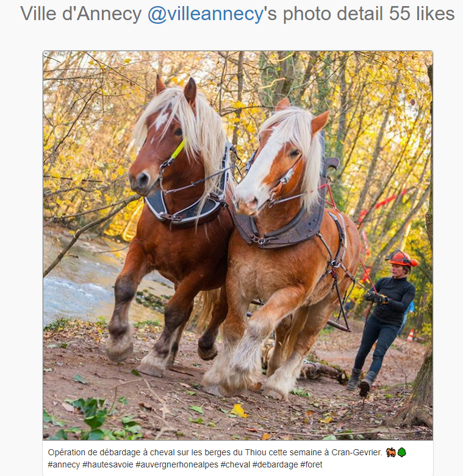The width and height of the screenshot is (463, 476).
Task: Click the green tree emoji in the caption
Action: (401, 452)
